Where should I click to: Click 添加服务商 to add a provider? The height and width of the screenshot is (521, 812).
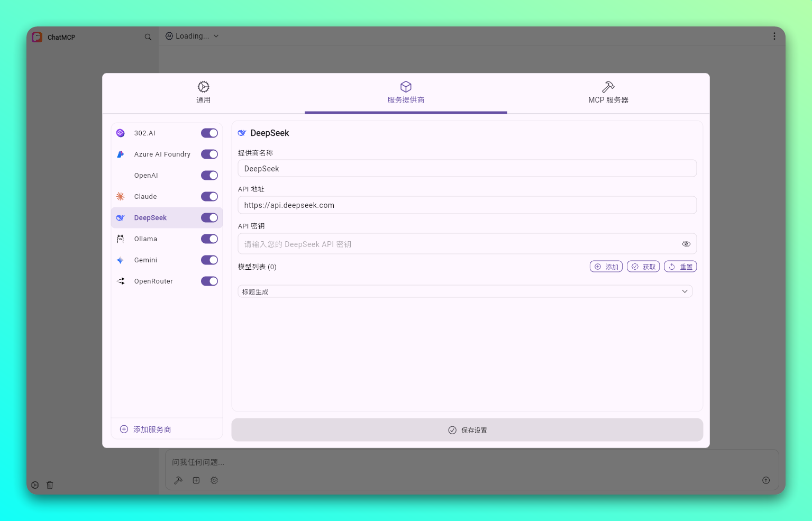(x=145, y=429)
